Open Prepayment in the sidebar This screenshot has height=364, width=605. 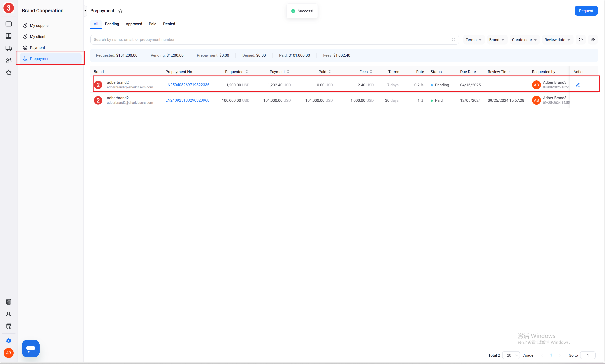[x=50, y=59]
